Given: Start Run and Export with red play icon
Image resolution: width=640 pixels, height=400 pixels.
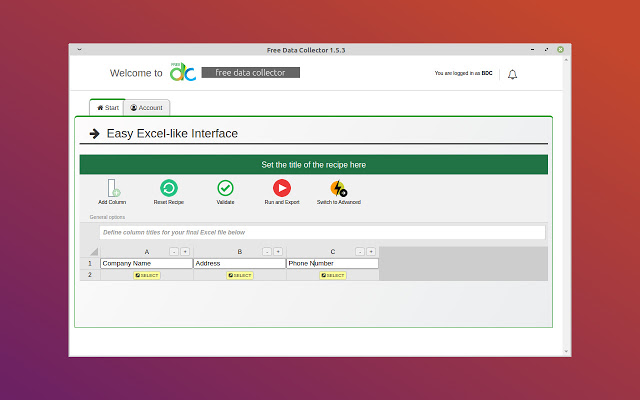Looking at the screenshot, I should pyautogui.click(x=282, y=188).
